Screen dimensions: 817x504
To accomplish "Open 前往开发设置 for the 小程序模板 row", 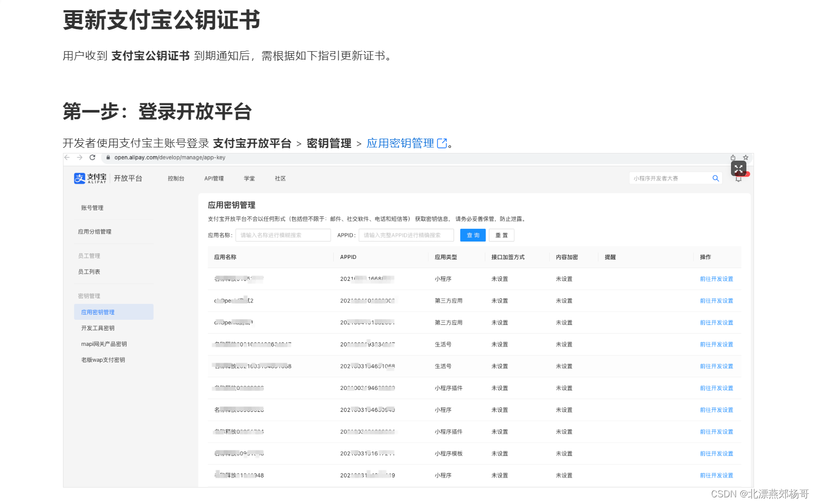I will [x=717, y=454].
